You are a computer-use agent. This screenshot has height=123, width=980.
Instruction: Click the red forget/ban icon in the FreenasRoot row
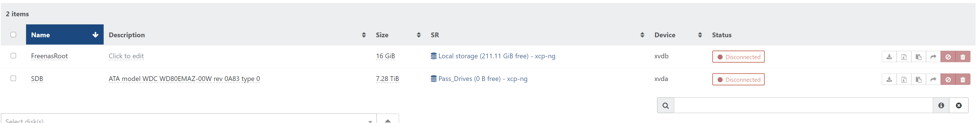(x=948, y=57)
